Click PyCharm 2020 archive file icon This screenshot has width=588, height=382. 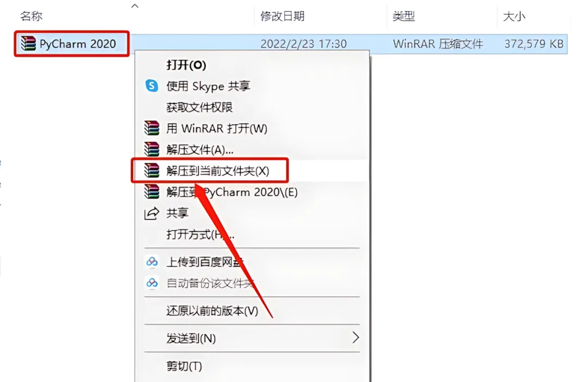[28, 44]
